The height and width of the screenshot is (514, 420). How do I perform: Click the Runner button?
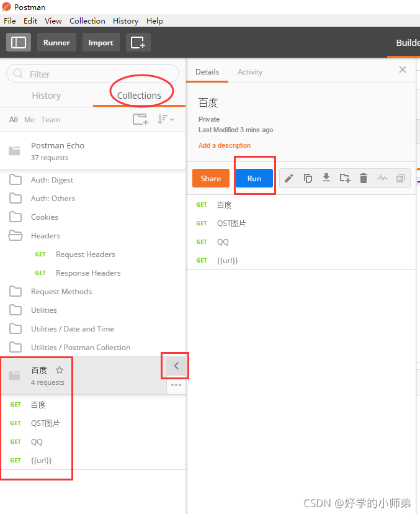[x=56, y=42]
